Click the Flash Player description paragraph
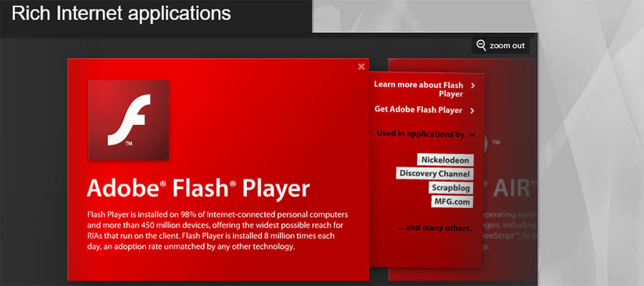This screenshot has height=286, width=644. 215,230
